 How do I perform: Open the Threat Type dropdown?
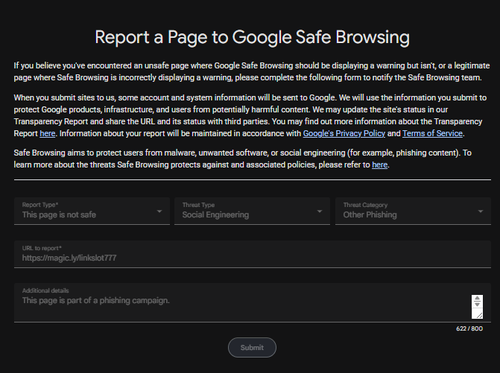pyautogui.click(x=252, y=211)
